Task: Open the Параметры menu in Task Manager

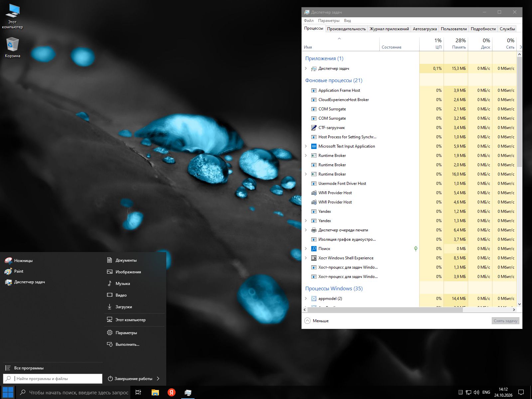Action: [x=329, y=21]
